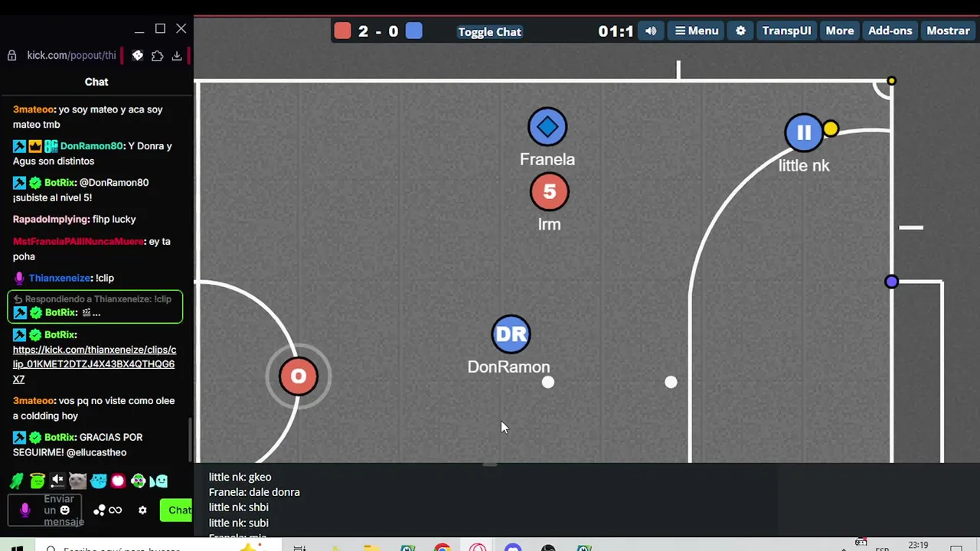Click the 01:1 match timer

[x=616, y=31]
